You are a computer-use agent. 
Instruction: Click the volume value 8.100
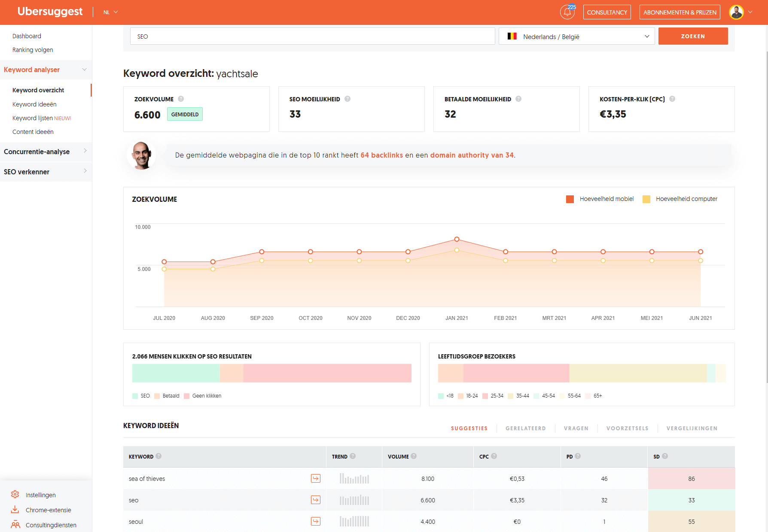click(428, 478)
